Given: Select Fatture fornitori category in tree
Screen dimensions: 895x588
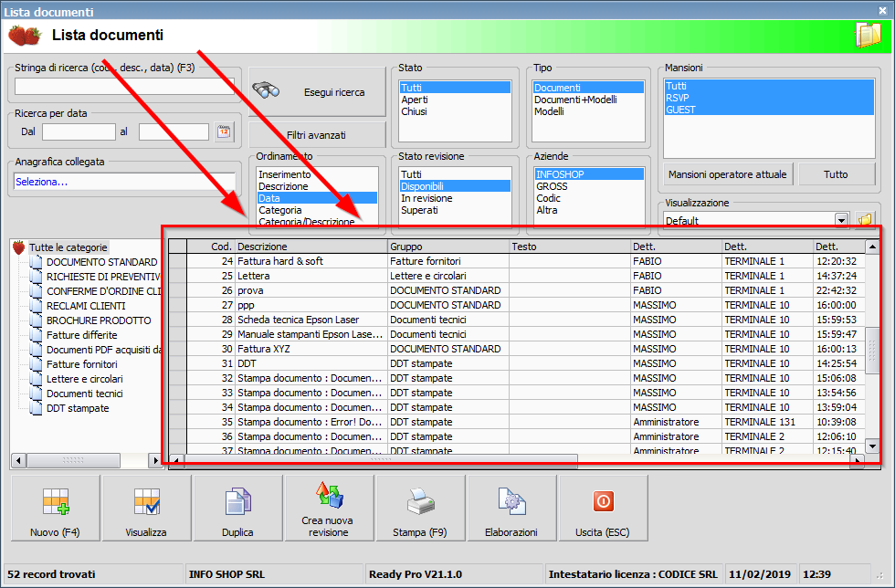Looking at the screenshot, I should [x=82, y=364].
